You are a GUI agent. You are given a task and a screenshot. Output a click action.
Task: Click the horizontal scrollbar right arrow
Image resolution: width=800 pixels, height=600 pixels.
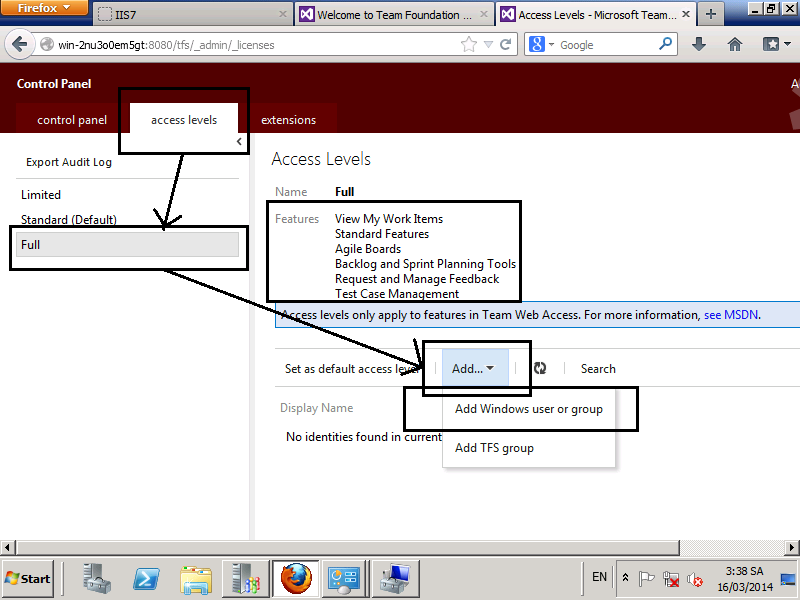pos(792,547)
